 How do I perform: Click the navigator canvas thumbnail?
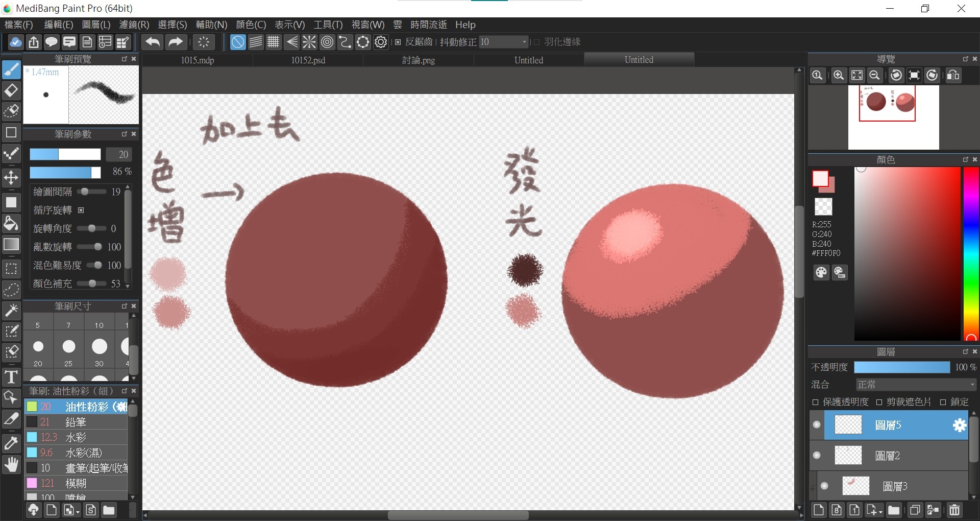click(893, 117)
